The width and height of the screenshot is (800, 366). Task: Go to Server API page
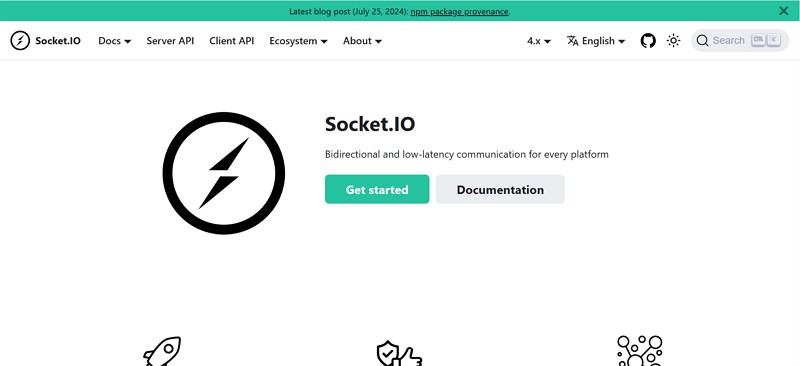click(170, 41)
